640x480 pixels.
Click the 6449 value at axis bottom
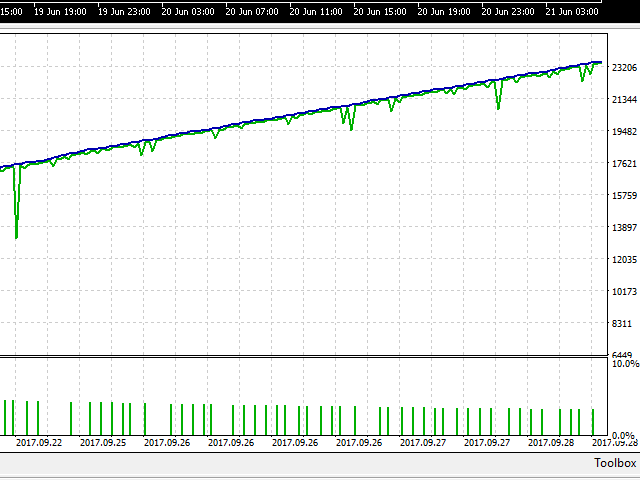coord(625,355)
